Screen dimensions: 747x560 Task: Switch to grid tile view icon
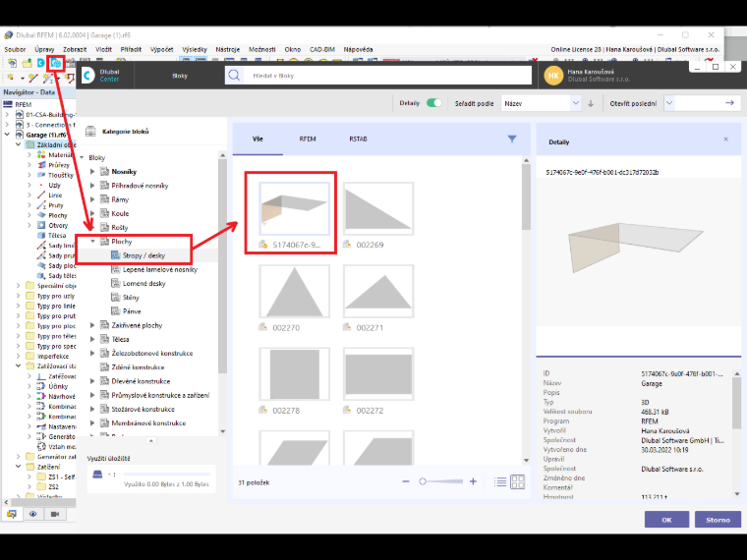click(517, 482)
